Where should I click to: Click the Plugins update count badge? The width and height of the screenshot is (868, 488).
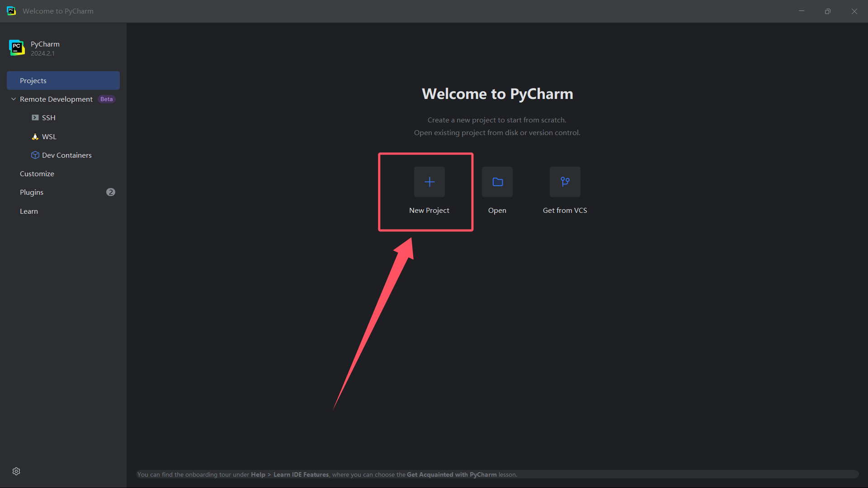(110, 192)
